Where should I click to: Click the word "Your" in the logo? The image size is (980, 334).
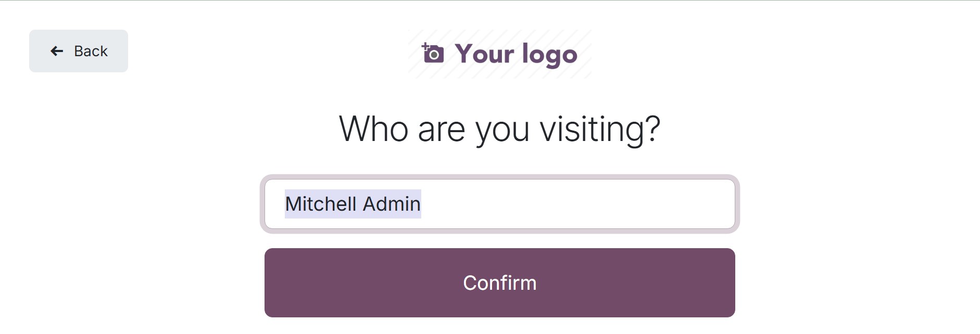point(484,54)
